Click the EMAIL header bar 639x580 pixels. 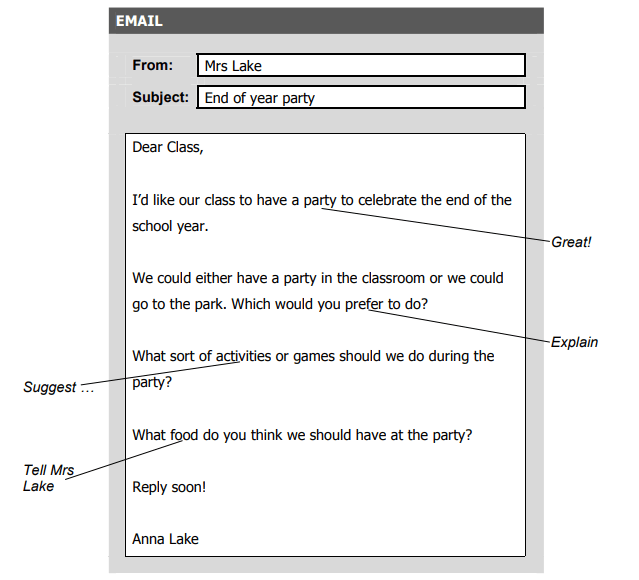click(x=326, y=21)
